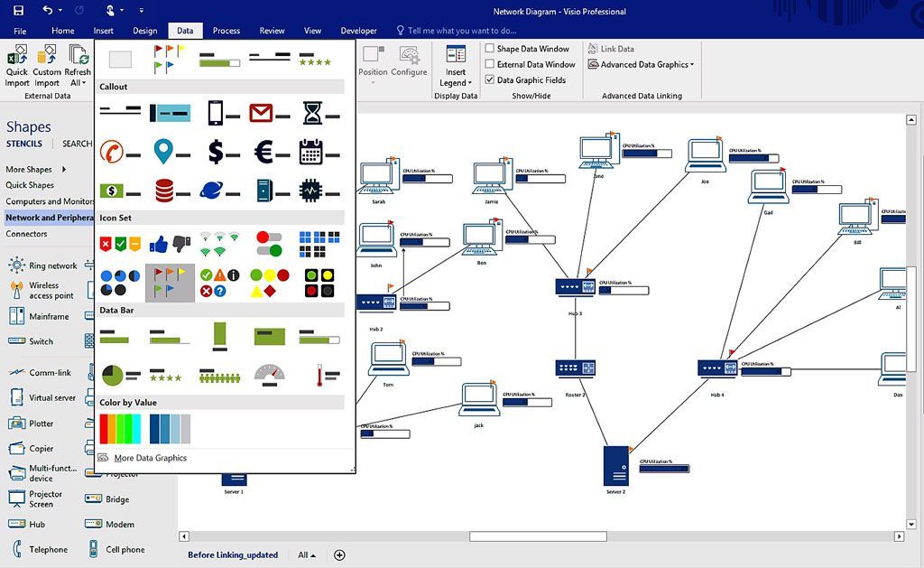924x568 pixels.
Task: Check the External Data Window option
Action: point(490,64)
